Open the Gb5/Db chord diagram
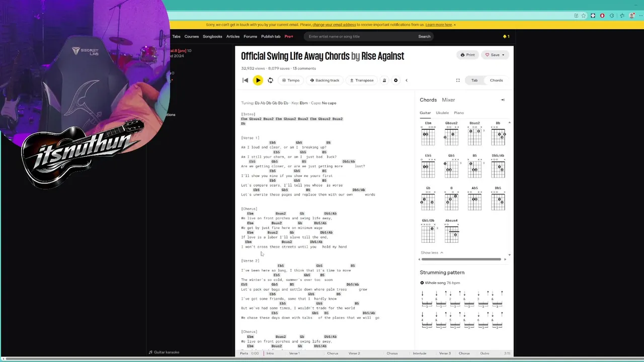Screen dimensions: 644x362 [x=428, y=231]
